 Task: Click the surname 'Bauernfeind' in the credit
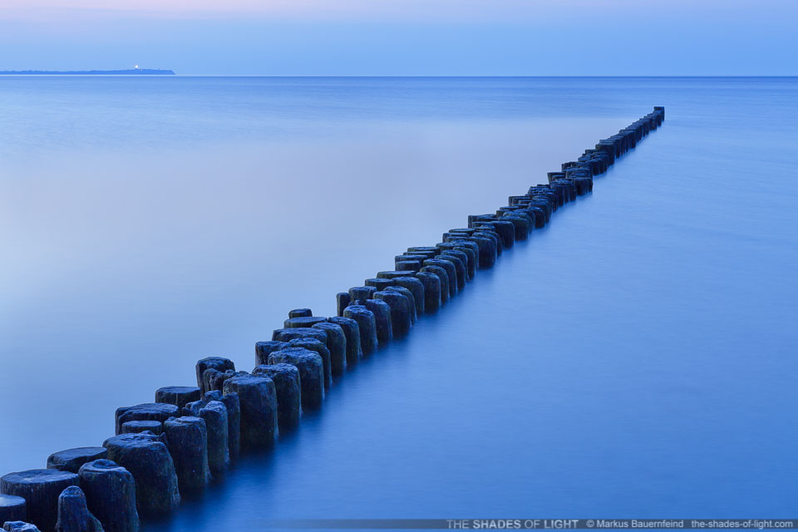[654, 525]
